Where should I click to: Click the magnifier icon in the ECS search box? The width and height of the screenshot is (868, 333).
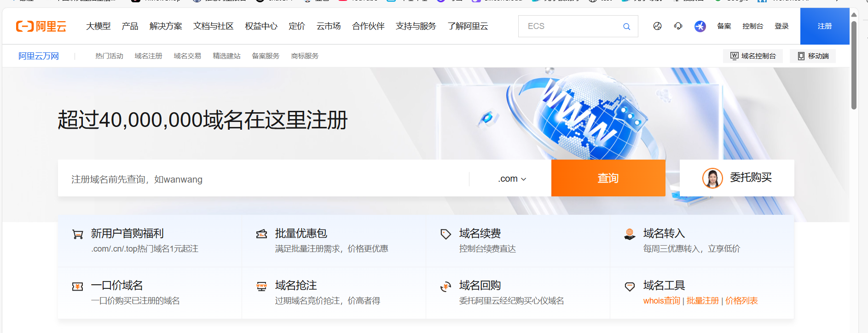click(626, 27)
